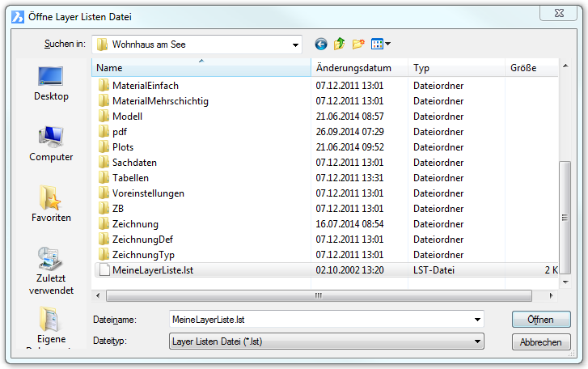Expand the Suchen in folder dropdown
Image resolution: width=588 pixels, height=369 pixels.
295,44
